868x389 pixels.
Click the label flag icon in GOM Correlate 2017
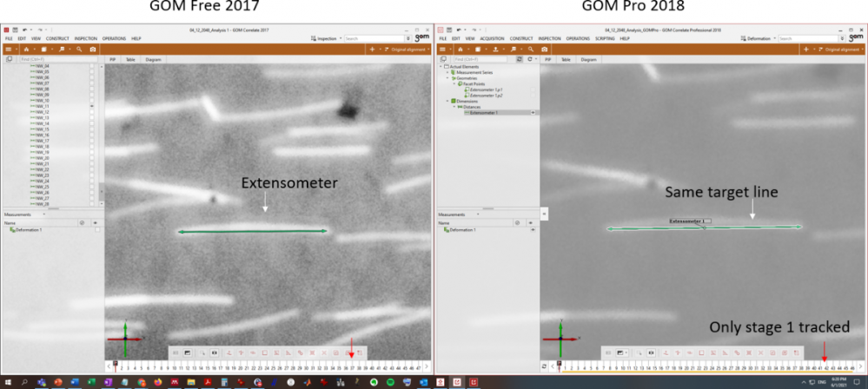pyautogui.click(x=62, y=49)
